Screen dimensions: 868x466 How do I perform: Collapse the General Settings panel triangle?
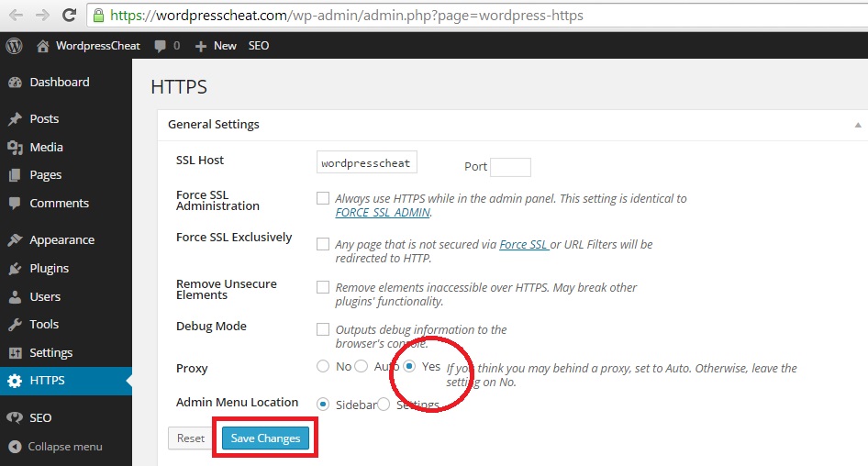(x=858, y=125)
